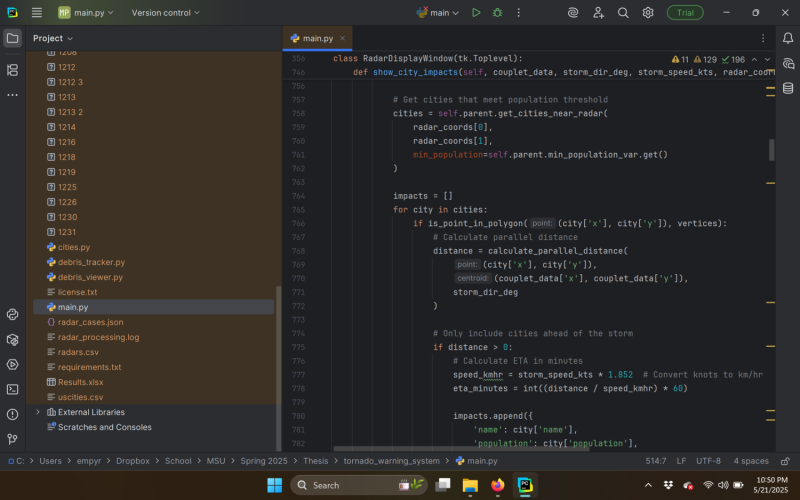The width and height of the screenshot is (800, 500).
Task: Open the Project tool window folder icon
Action: [12, 38]
